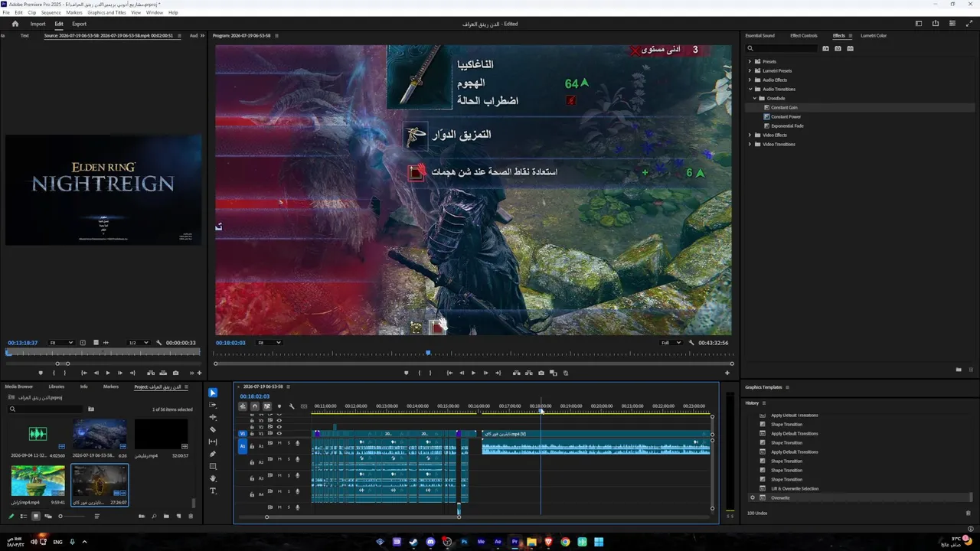980x551 pixels.
Task: Enable voice-over record on track A4
Action: (x=297, y=491)
